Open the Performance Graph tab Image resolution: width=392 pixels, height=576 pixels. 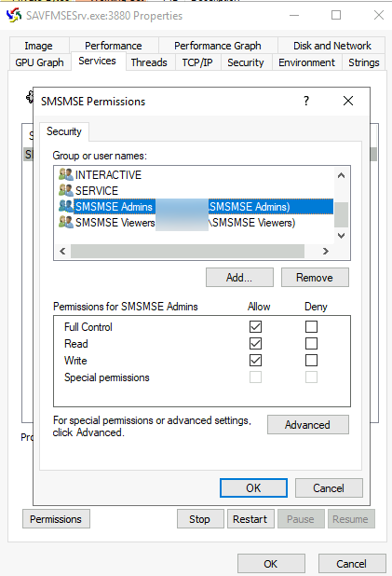pos(218,46)
